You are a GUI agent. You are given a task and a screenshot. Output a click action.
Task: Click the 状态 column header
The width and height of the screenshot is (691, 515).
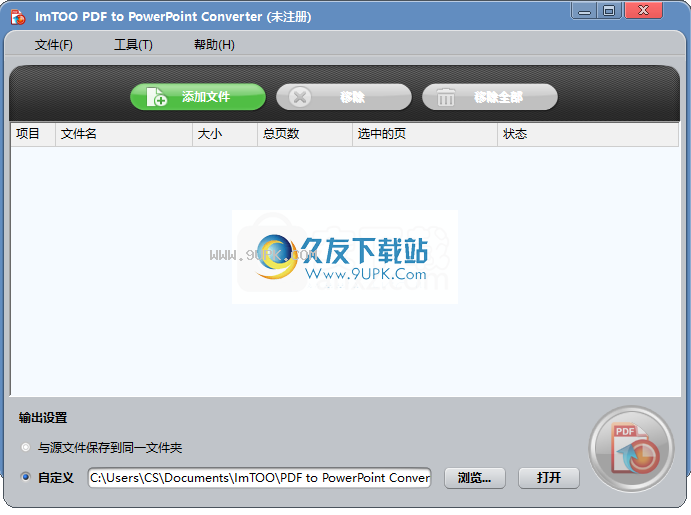click(x=588, y=134)
